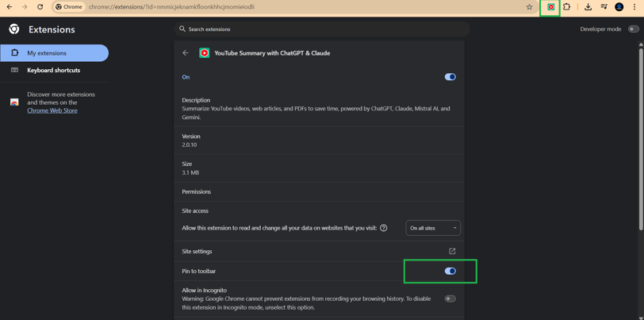Click the size value 3.1 MB

click(190, 173)
